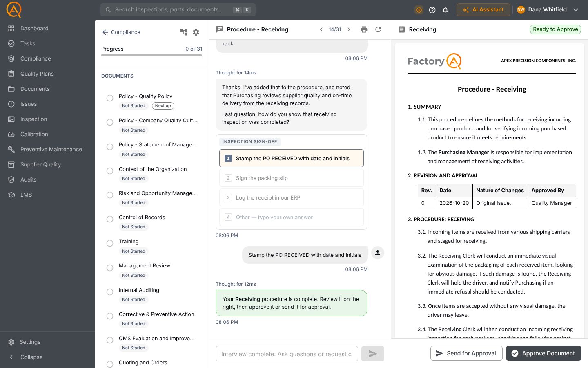This screenshot has width=588, height=368.
Task: Click the Preventive Maintenance wrench icon
Action: [x=11, y=150]
